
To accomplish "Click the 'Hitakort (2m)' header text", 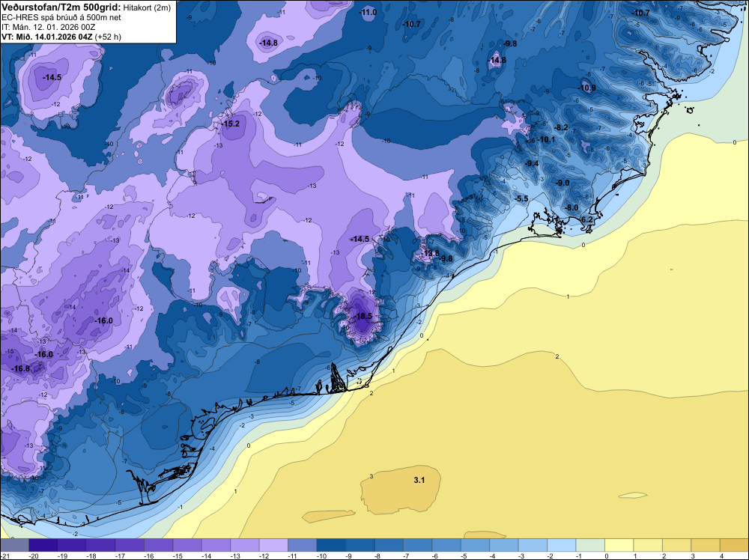I will [147, 7].
